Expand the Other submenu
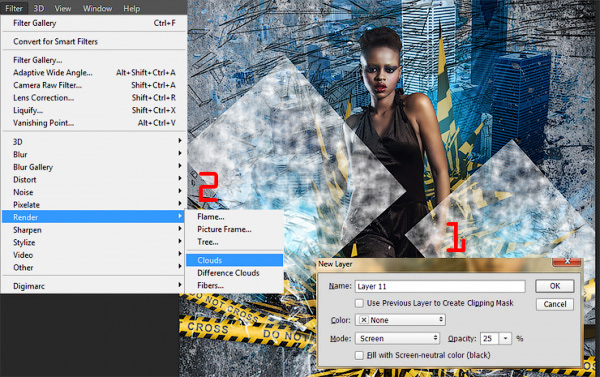This screenshot has height=377, width=600. 94,268
